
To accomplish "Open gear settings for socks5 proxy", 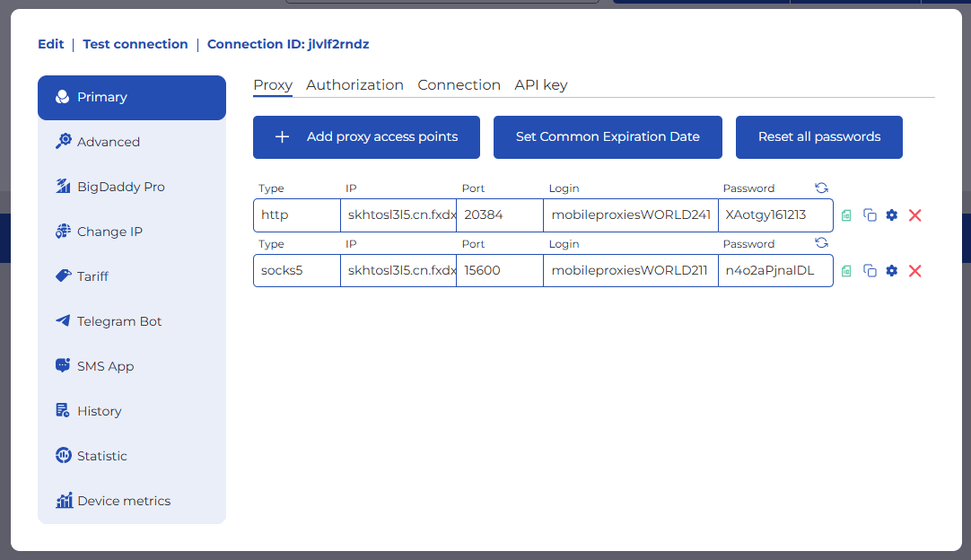I will 892,271.
